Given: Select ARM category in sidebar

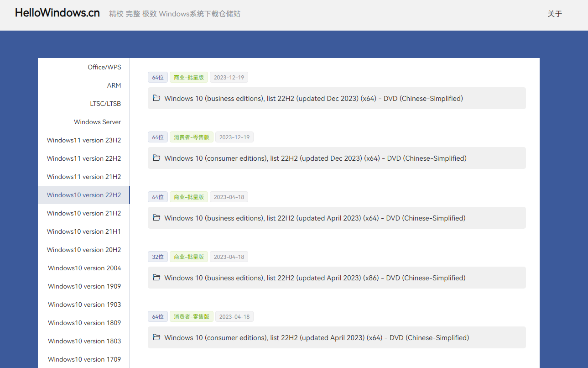Looking at the screenshot, I should [84, 85].
